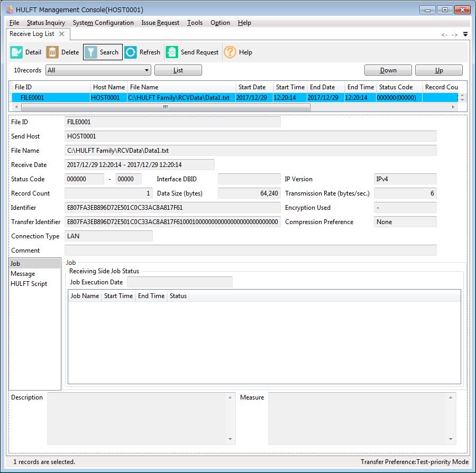This screenshot has height=473, width=476.
Task: Click the Description text area
Action: [141, 419]
